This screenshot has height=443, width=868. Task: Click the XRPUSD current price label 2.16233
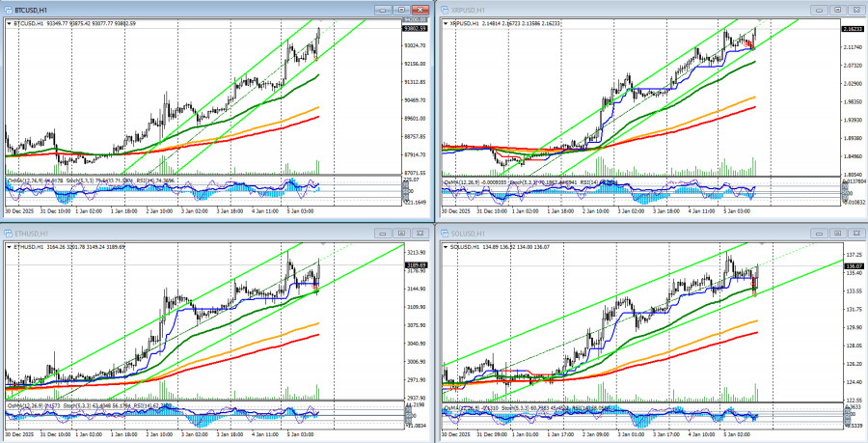click(852, 29)
